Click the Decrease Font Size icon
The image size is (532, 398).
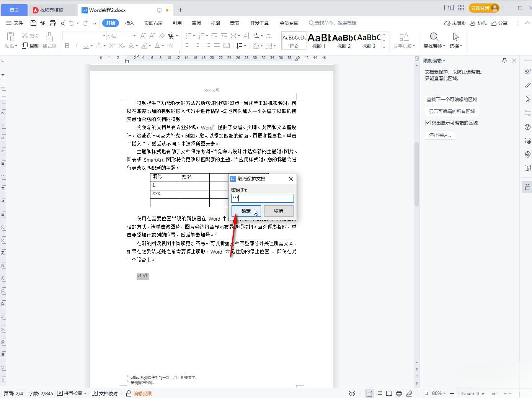click(x=152, y=36)
